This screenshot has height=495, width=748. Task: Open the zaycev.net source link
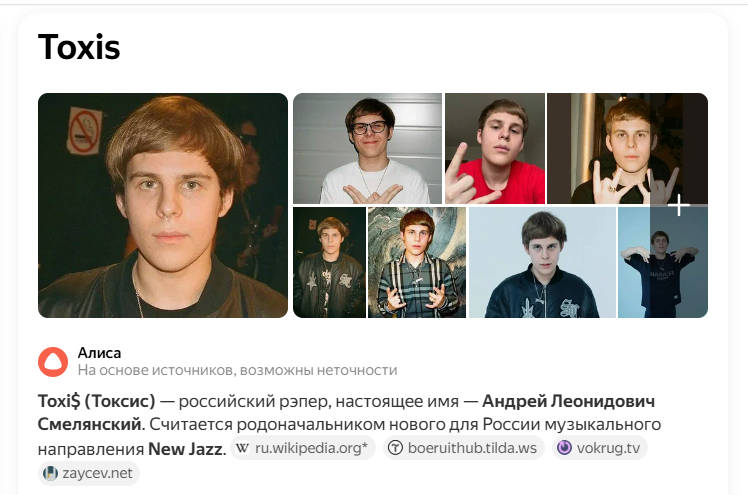coord(89,474)
